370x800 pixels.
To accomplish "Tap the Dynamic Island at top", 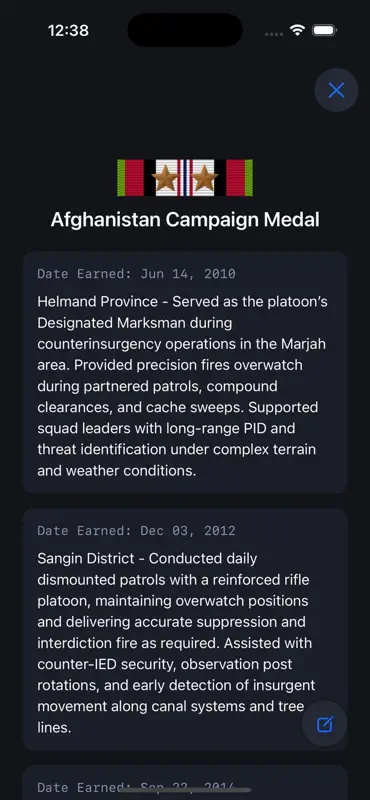I will tap(185, 30).
